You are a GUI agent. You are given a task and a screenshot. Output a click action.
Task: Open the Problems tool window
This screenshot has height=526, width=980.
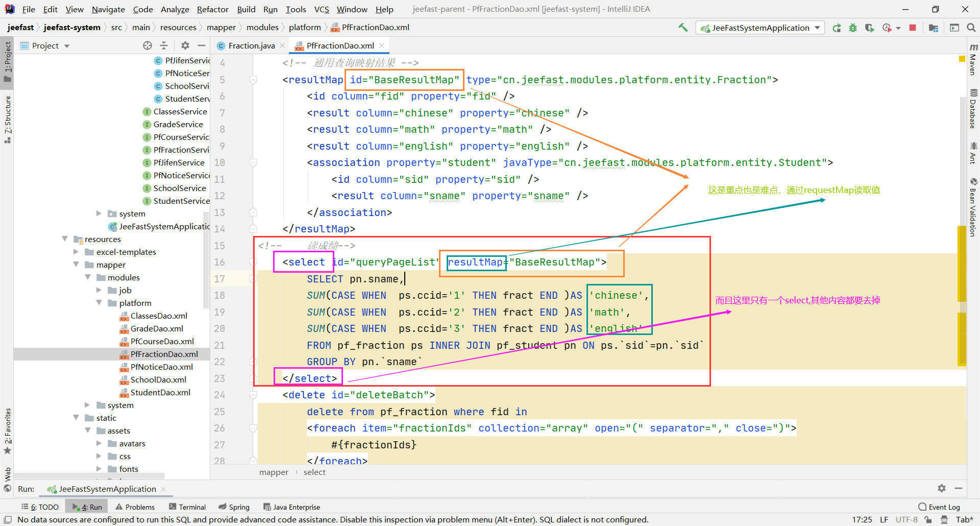[x=135, y=507]
